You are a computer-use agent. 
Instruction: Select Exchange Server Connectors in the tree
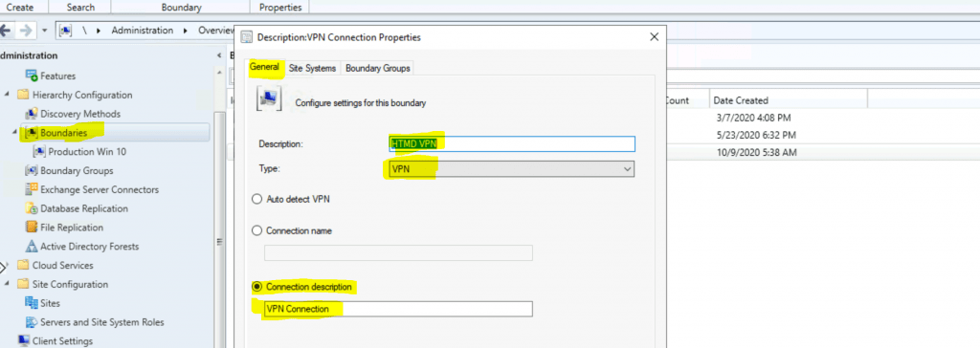tap(100, 189)
